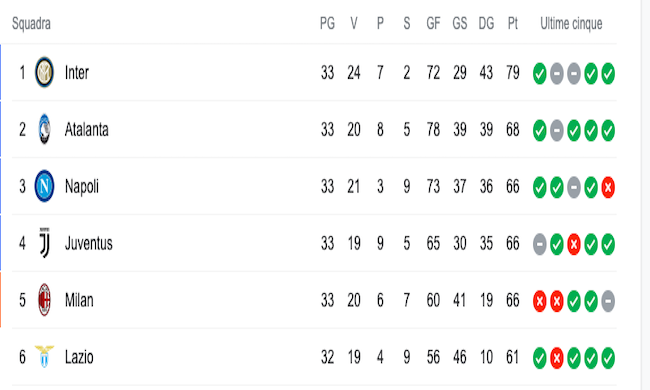Image resolution: width=650 pixels, height=390 pixels.
Task: Open the Inter team name link
Action: [77, 73]
